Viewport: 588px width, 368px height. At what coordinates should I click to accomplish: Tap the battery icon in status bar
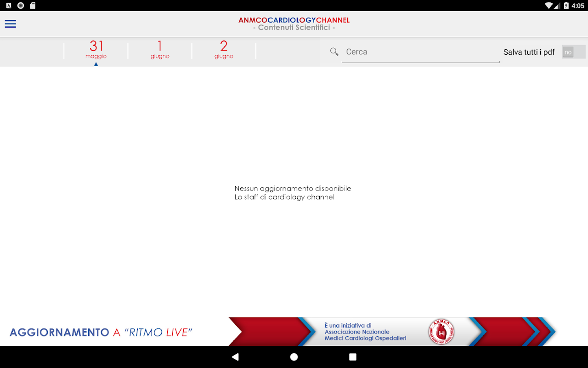pyautogui.click(x=566, y=6)
